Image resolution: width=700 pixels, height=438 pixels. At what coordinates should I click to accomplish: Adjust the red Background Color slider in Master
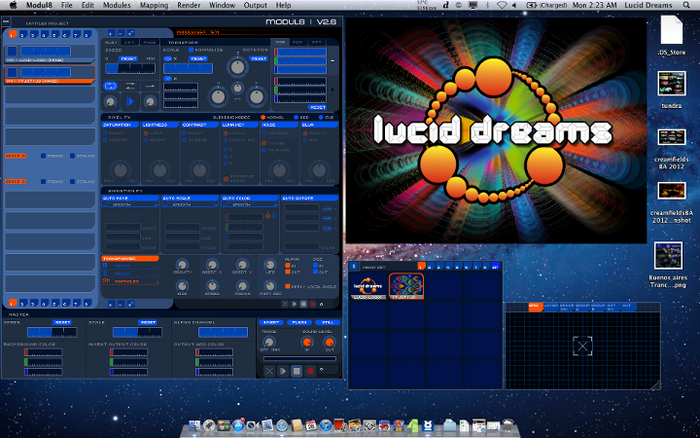tap(43, 352)
